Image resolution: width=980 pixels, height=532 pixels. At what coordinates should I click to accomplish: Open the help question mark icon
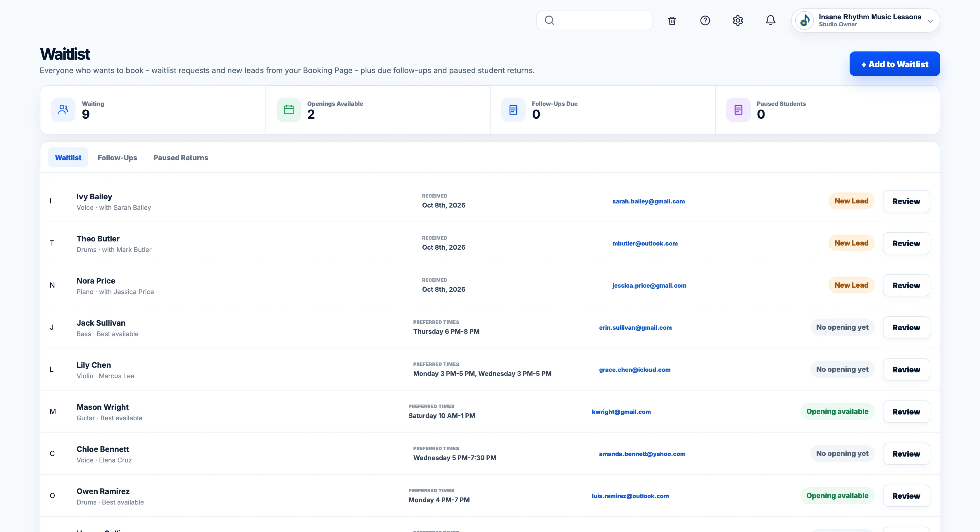point(705,20)
